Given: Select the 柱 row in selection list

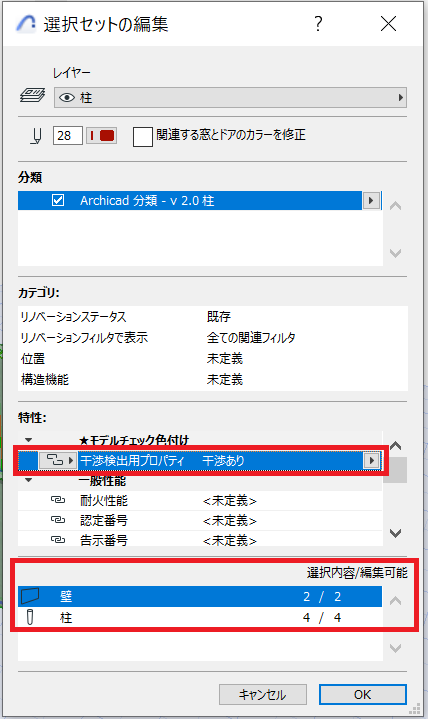Looking at the screenshot, I should 200,617.
